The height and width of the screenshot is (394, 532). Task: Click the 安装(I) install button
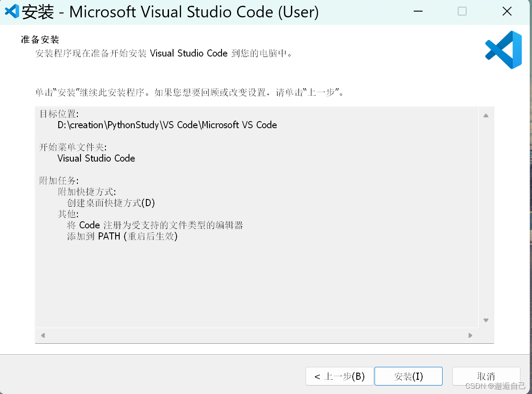pyautogui.click(x=408, y=376)
